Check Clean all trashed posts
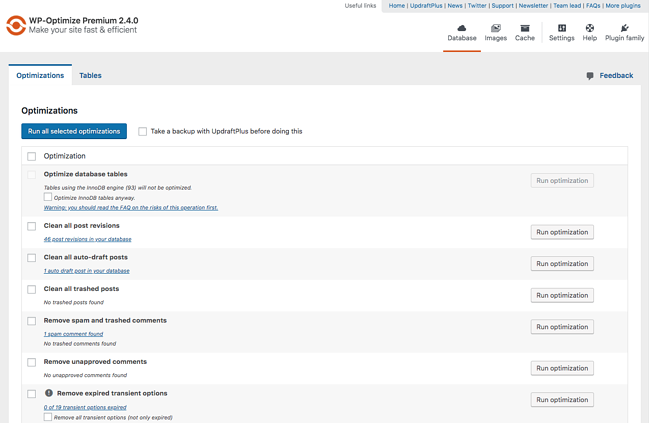649x423 pixels. click(x=31, y=289)
